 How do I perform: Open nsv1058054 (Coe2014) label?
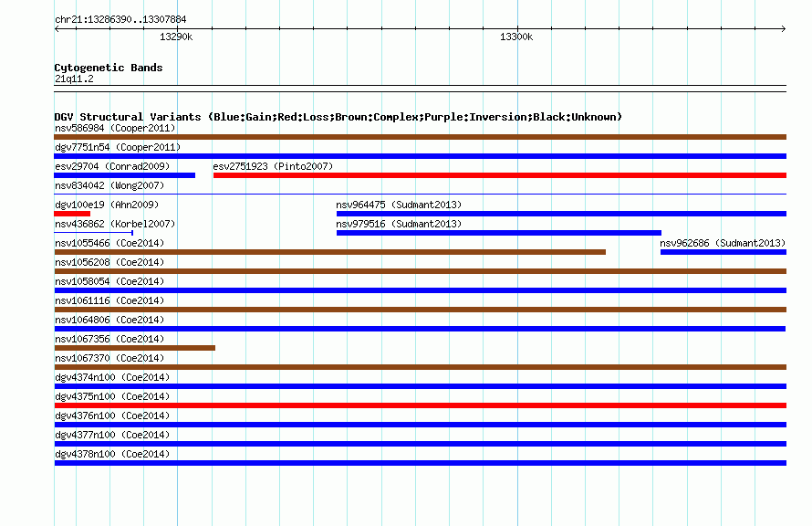pyautogui.click(x=109, y=281)
